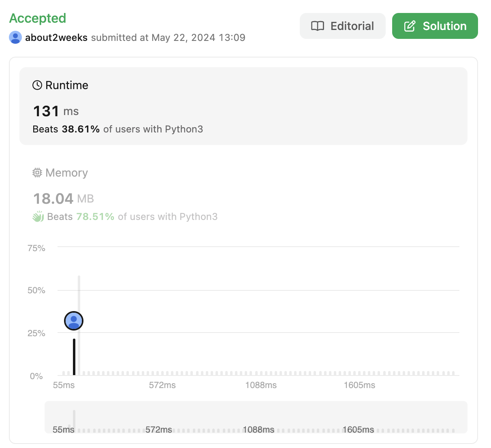Click the 38.61% runtime beats value
Image resolution: width=491 pixels, height=448 pixels.
click(81, 129)
